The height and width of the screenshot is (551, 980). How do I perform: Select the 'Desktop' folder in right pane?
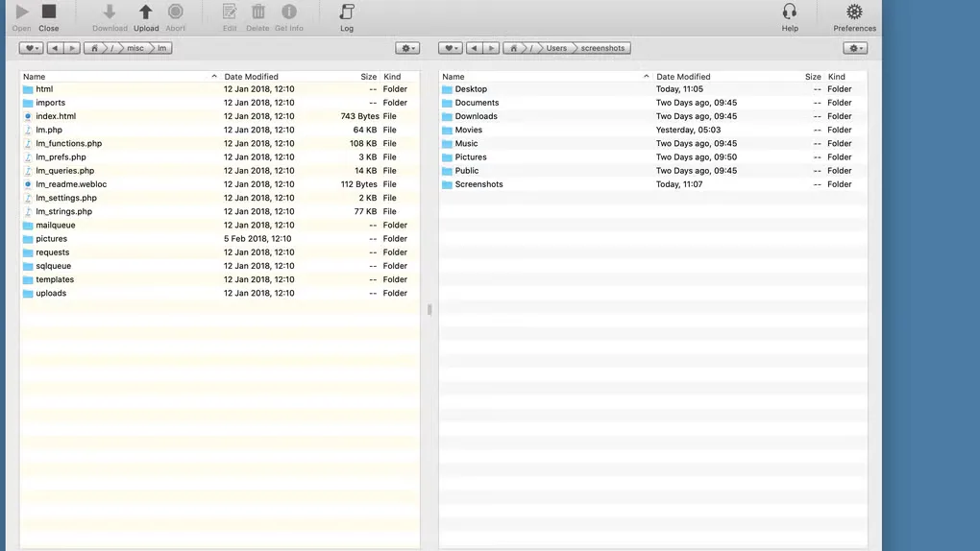pos(653,89)
